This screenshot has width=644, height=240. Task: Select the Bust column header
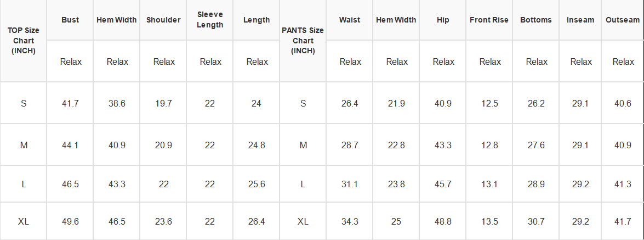pos(70,20)
